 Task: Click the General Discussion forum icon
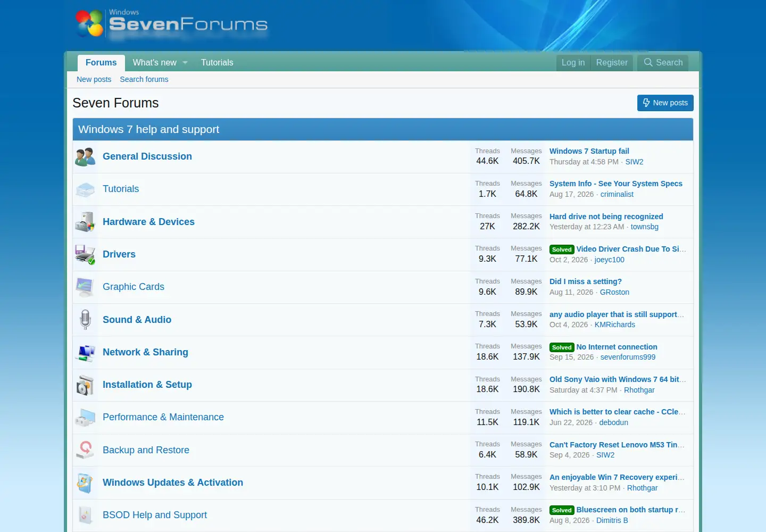[85, 157]
